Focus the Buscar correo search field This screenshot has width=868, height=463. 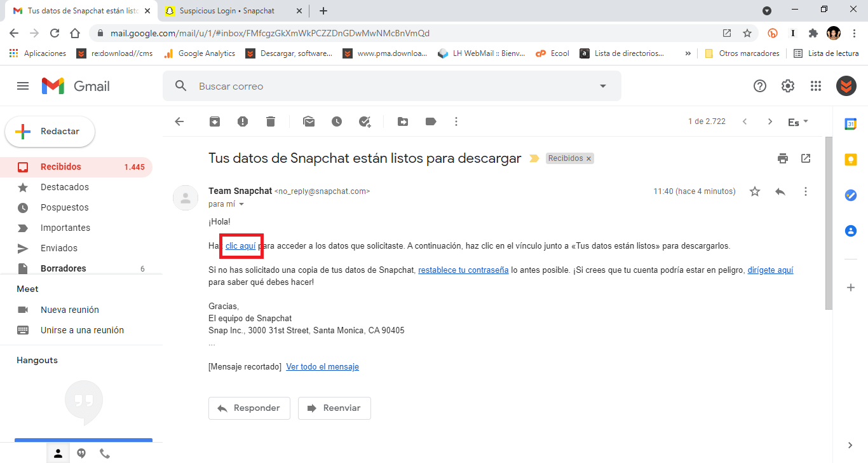(392, 86)
